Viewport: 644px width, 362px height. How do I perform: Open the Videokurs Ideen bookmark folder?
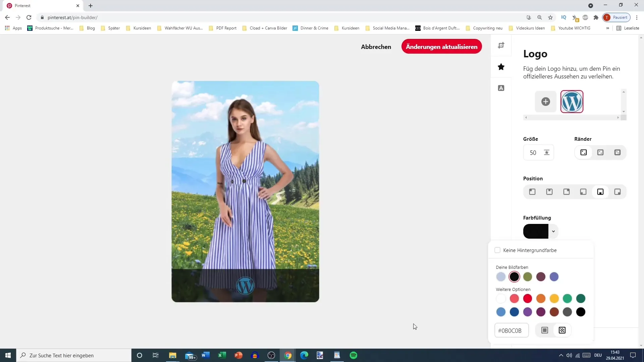(527, 28)
